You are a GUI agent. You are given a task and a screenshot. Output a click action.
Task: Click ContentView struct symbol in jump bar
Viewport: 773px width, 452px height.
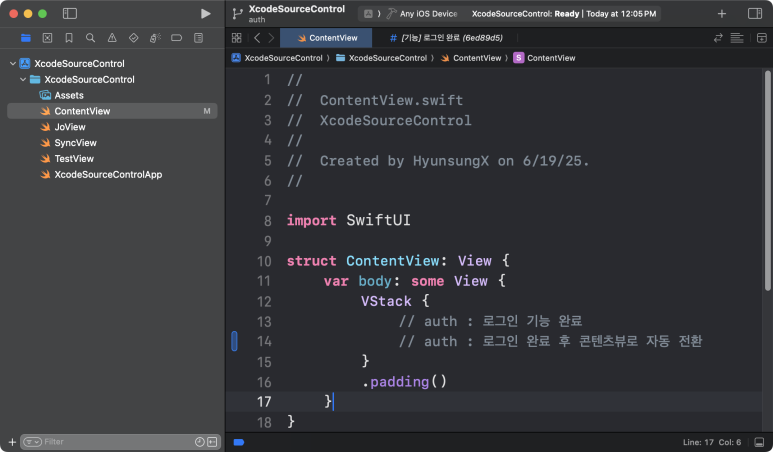(x=544, y=58)
